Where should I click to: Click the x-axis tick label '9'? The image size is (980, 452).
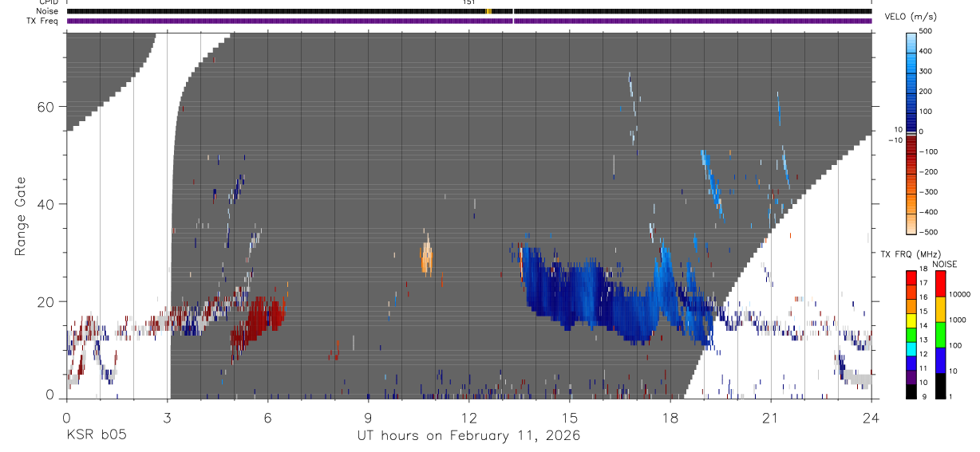368,417
